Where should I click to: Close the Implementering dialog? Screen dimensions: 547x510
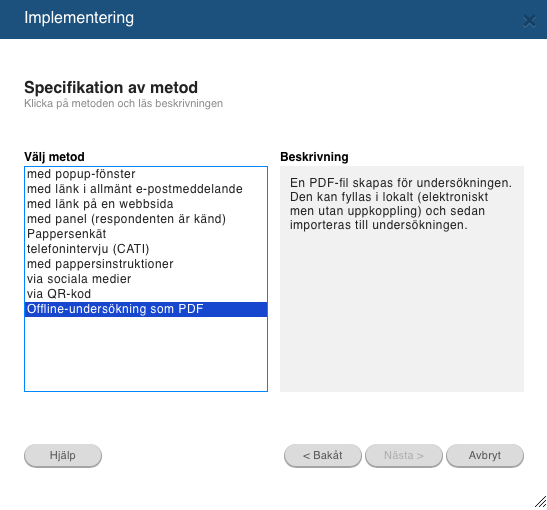529,21
